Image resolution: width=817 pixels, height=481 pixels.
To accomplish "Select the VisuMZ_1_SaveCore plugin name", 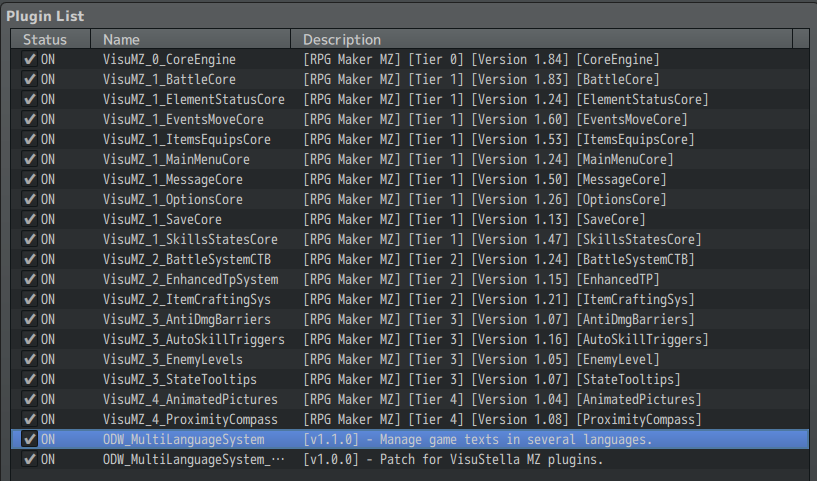I will (162, 219).
